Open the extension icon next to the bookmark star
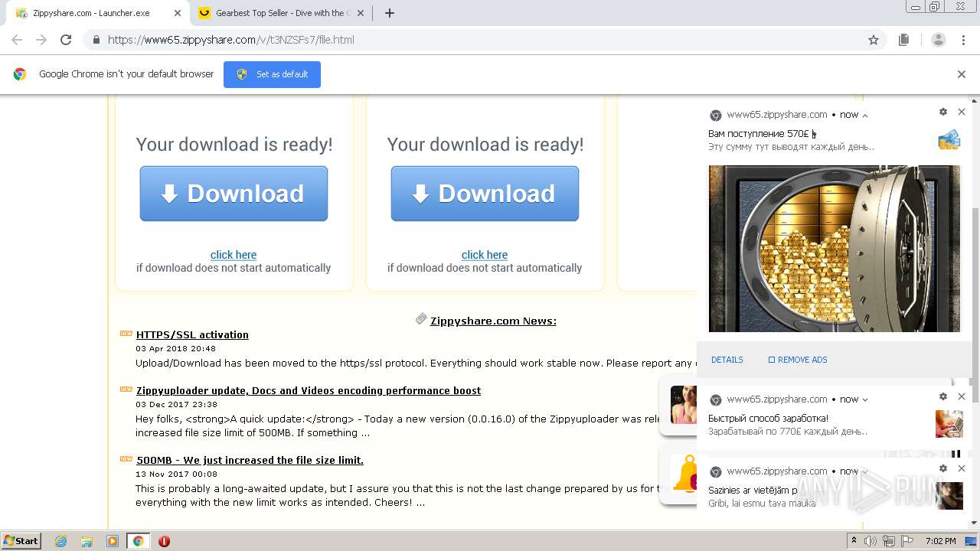980x551 pixels. coord(904,40)
